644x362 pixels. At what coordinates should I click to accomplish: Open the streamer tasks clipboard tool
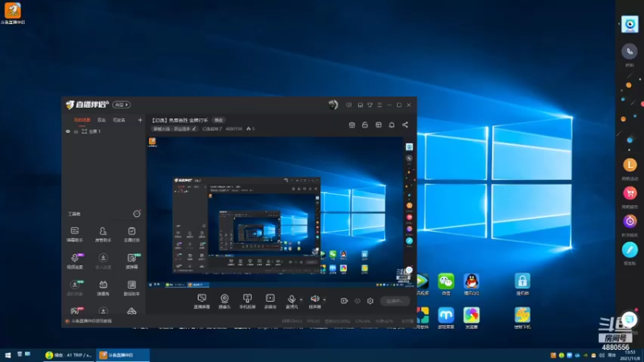131,234
